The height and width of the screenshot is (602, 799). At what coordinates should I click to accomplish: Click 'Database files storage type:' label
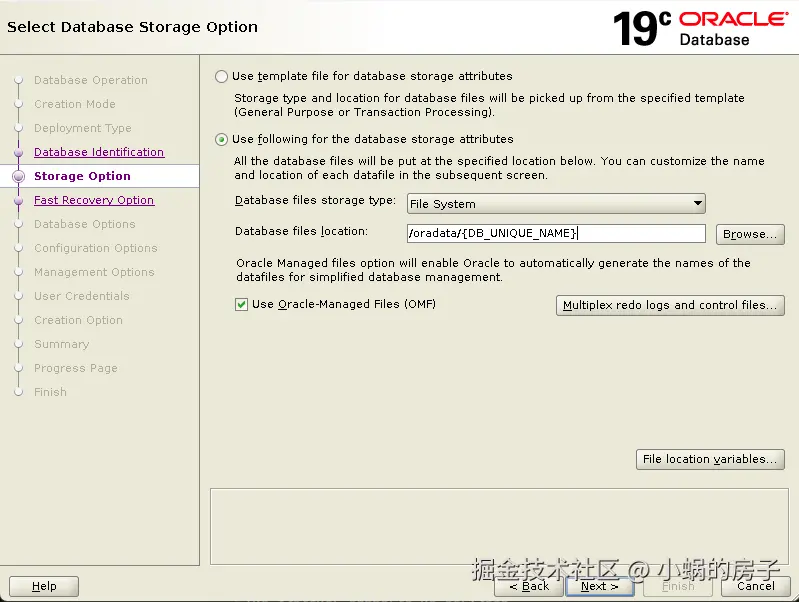tap(315, 200)
